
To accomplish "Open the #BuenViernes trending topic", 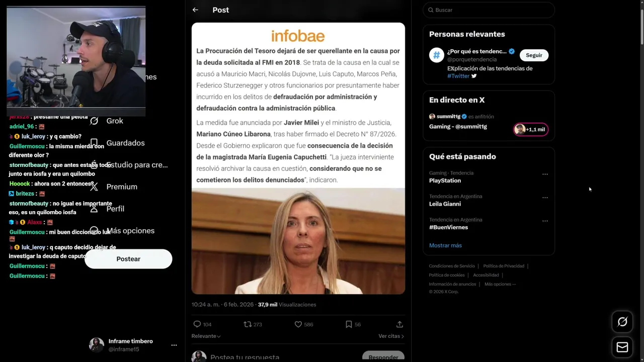I will click(448, 227).
